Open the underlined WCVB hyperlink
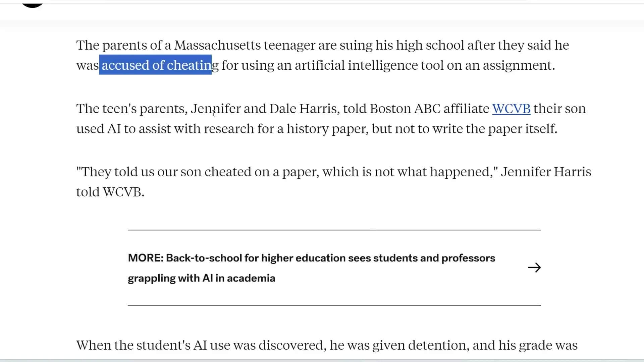The height and width of the screenshot is (362, 644). coord(511,109)
